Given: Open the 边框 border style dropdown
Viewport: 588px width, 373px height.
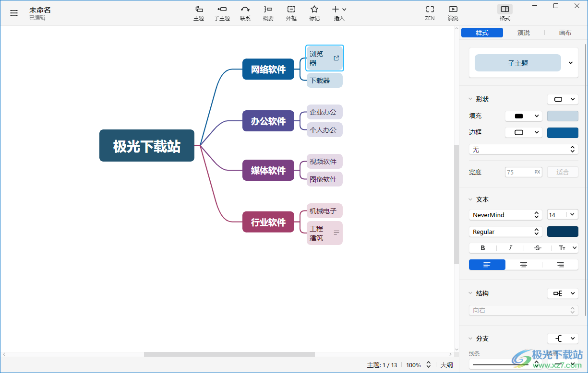Looking at the screenshot, I should tap(524, 132).
